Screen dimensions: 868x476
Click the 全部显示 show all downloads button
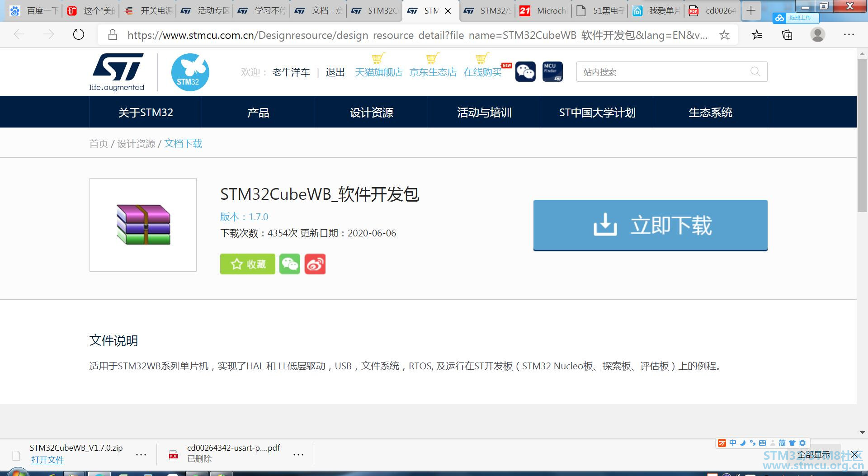814,454
